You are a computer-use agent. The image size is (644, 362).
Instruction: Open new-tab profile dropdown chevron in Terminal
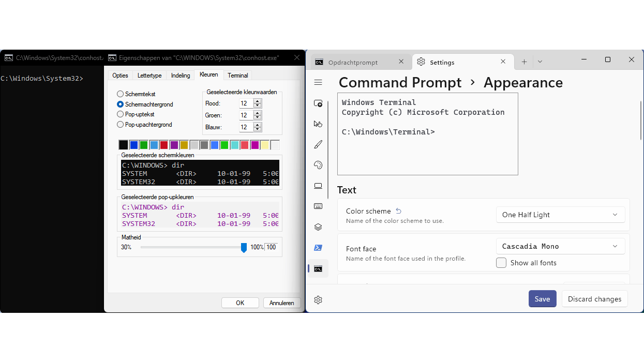[540, 62]
